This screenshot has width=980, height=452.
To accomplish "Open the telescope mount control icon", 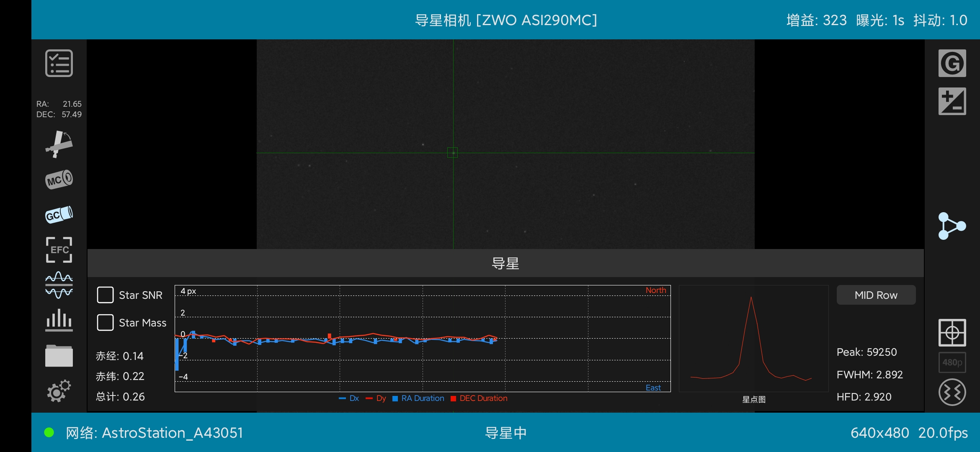I will (x=59, y=144).
